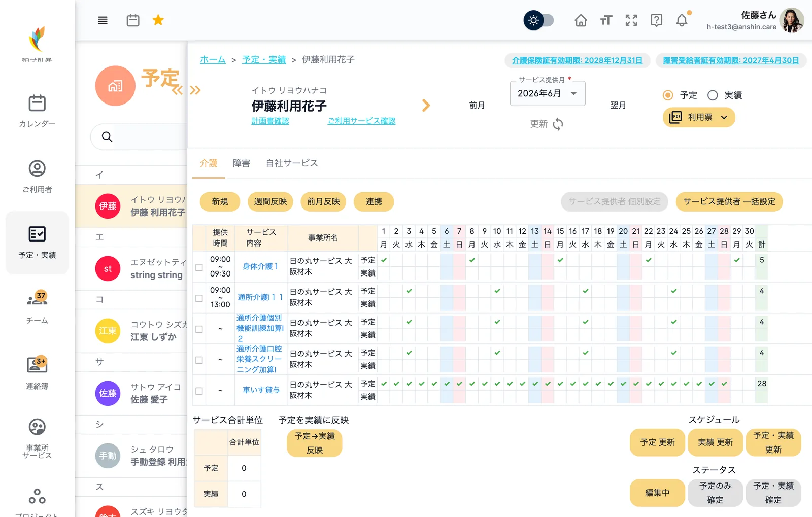Click the 予定のみ 確定 status button
The image size is (812, 517).
pyautogui.click(x=716, y=493)
